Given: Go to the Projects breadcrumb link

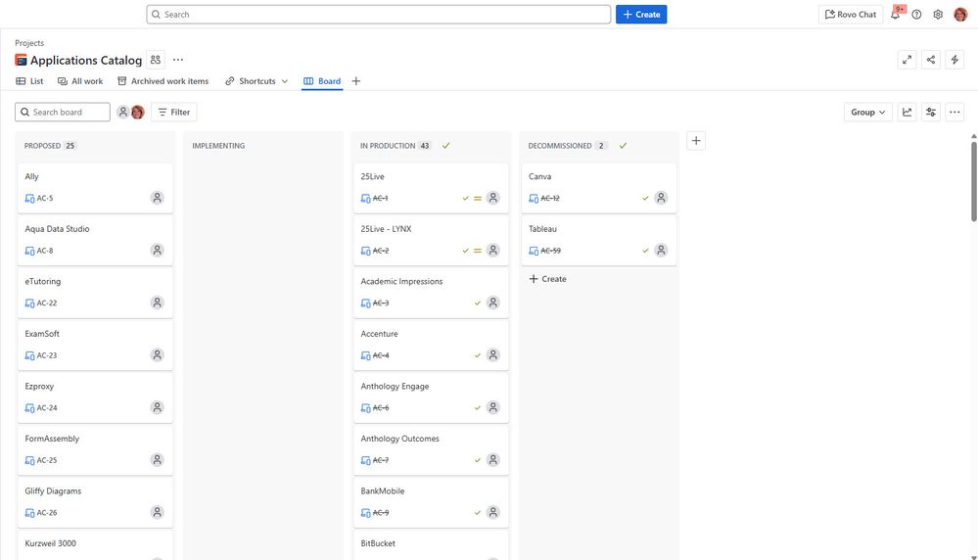Looking at the screenshot, I should [29, 43].
